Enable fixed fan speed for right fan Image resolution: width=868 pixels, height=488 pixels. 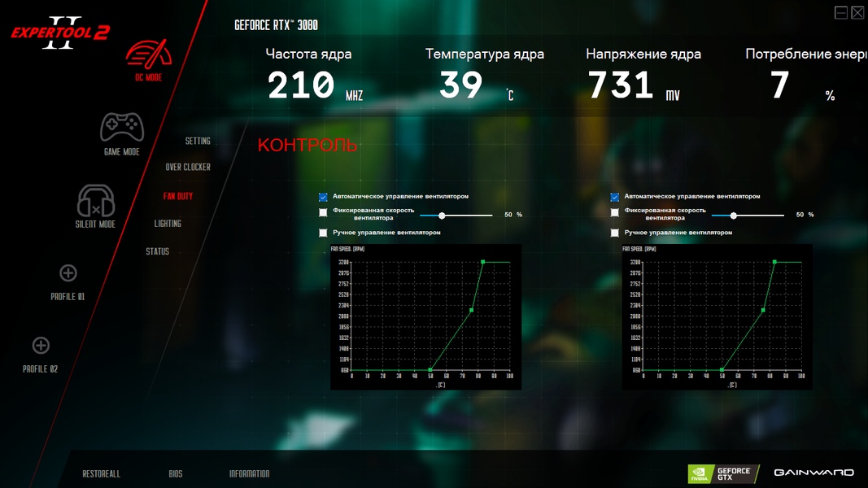point(614,212)
